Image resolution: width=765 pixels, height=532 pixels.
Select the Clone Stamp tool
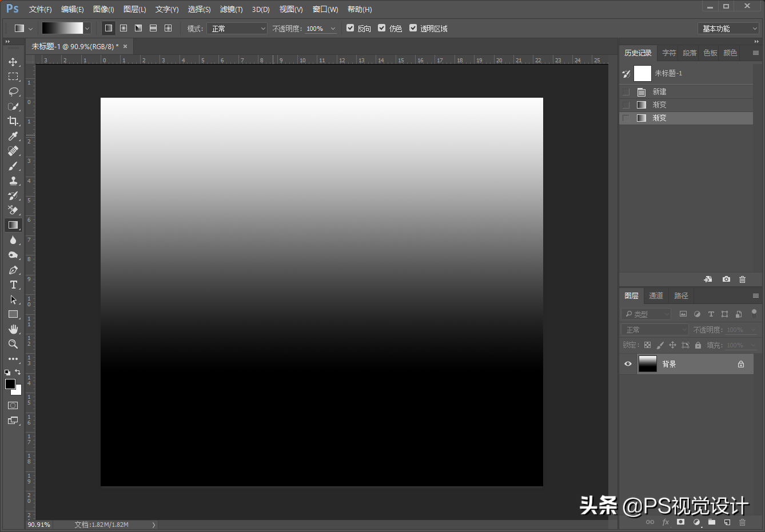coord(13,181)
